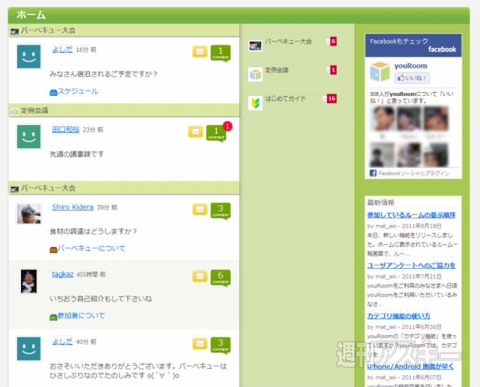Open the 定例会議 room header in the feed
480x387 pixels.
[124, 110]
